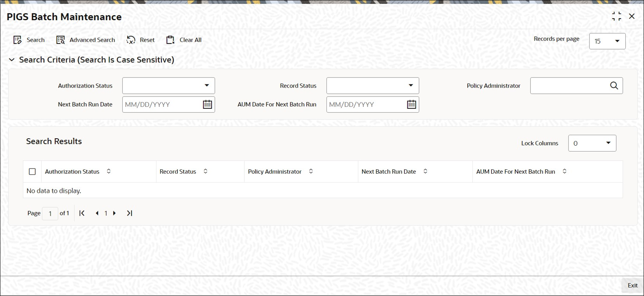Click current page number 1 in pager

106,213
